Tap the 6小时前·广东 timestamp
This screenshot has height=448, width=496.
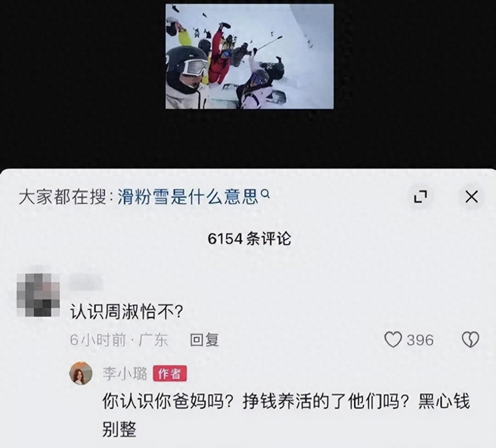pos(119,340)
